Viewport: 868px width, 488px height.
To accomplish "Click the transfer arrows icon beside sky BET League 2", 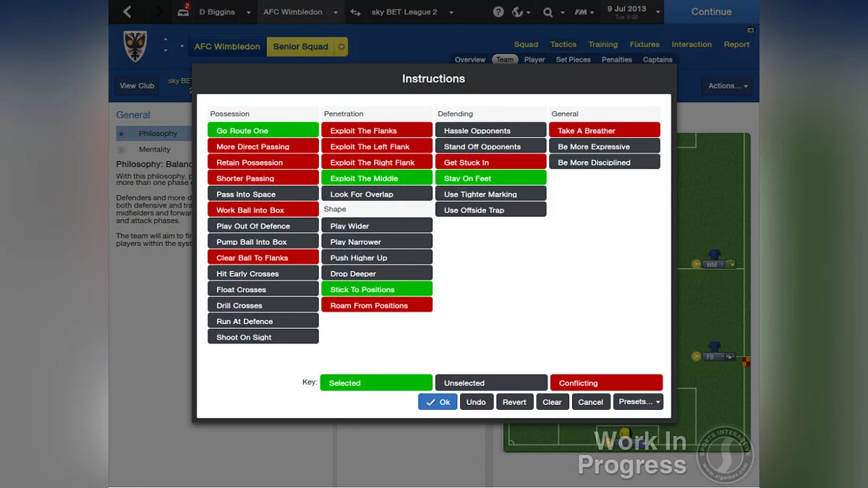I will [x=355, y=12].
